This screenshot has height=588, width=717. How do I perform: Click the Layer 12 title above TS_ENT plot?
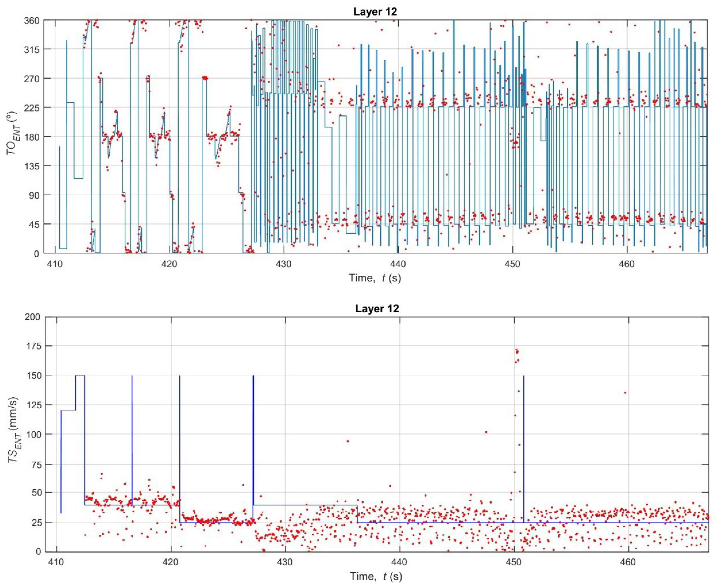[377, 309]
